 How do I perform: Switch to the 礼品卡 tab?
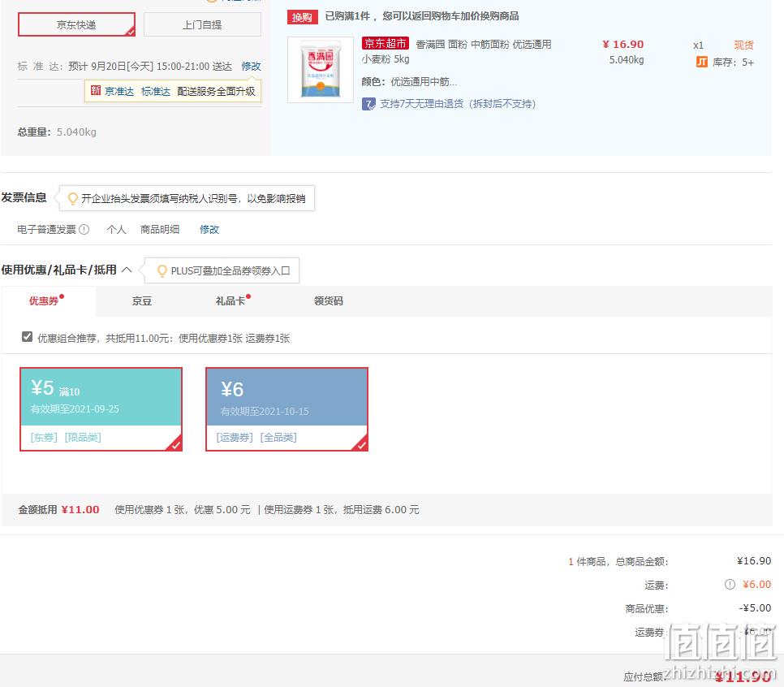coord(230,300)
